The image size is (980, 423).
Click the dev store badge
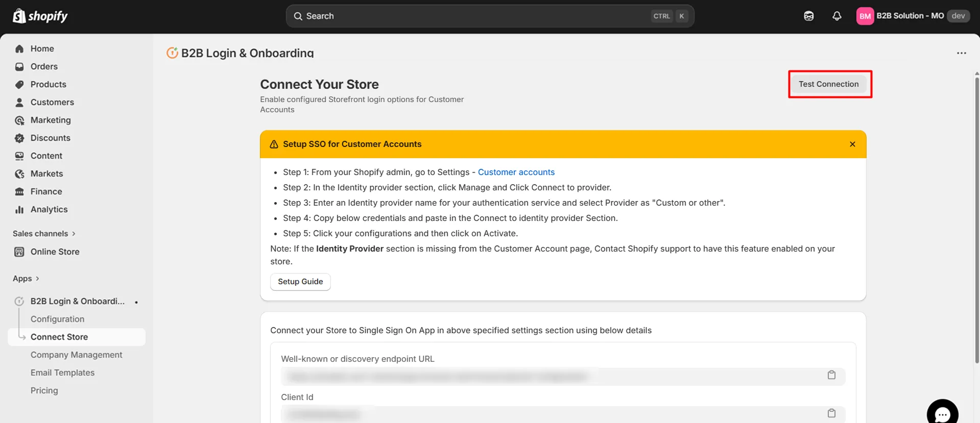(x=958, y=16)
